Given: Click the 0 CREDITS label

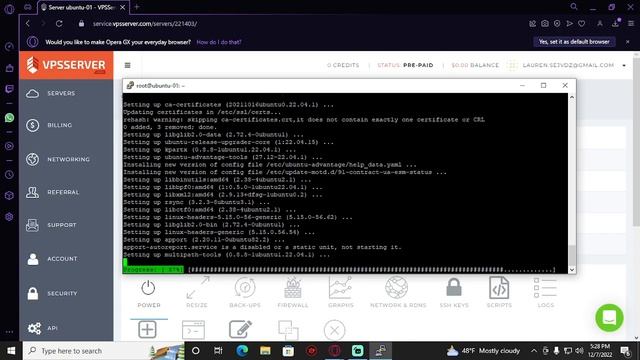Looking at the screenshot, I should click(x=343, y=65).
